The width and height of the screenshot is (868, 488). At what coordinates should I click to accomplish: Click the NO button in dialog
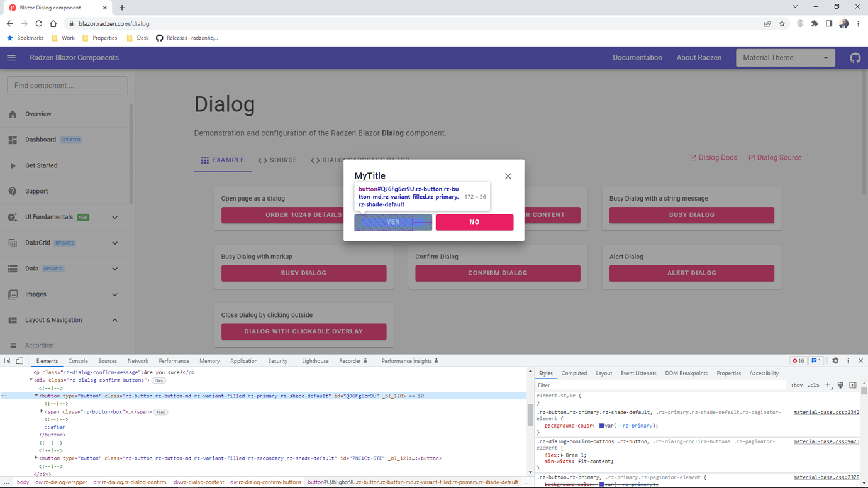(x=474, y=222)
